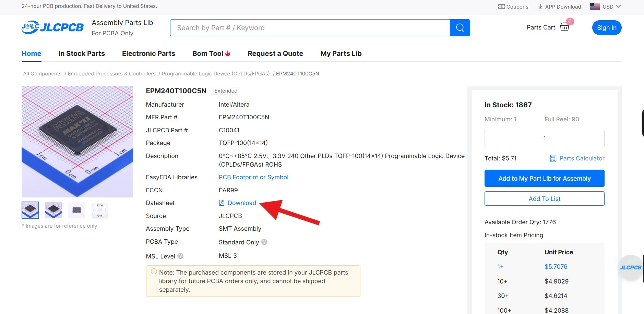Click the $4.9029 unit price
This screenshot has height=314, width=644.
557,281
